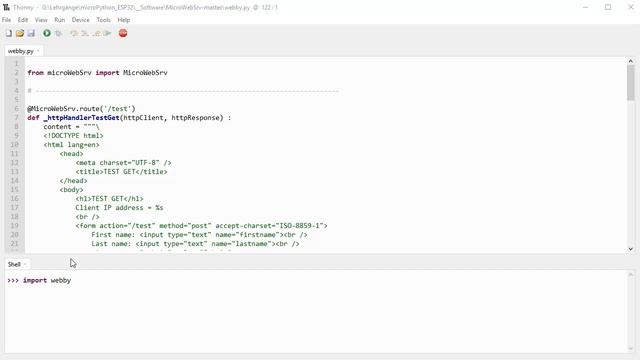The width and height of the screenshot is (640, 360).
Task: Click the Open file folder icon
Action: point(20,33)
